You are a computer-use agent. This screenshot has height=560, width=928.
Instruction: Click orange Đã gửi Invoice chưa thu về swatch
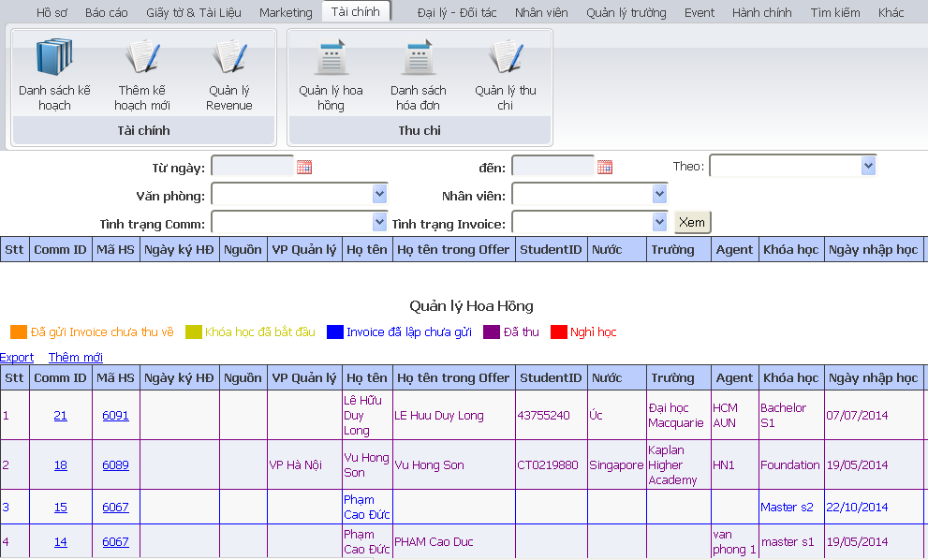pyautogui.click(x=19, y=332)
